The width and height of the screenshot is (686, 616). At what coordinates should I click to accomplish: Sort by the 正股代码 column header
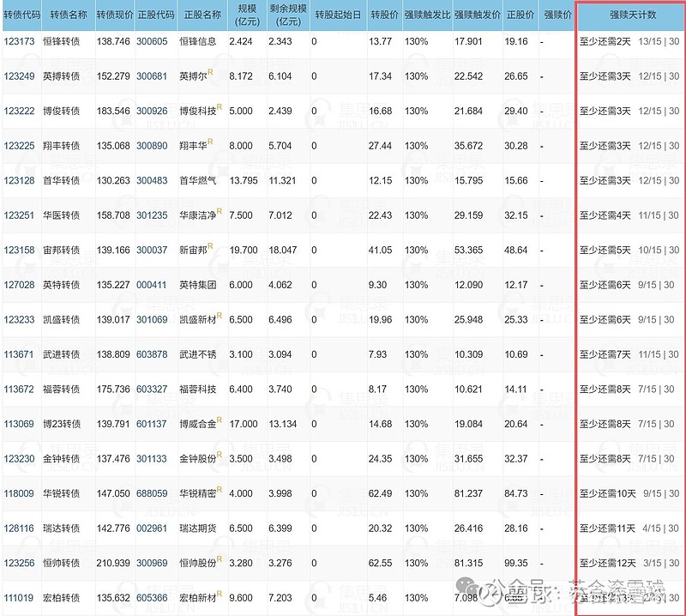pyautogui.click(x=156, y=15)
